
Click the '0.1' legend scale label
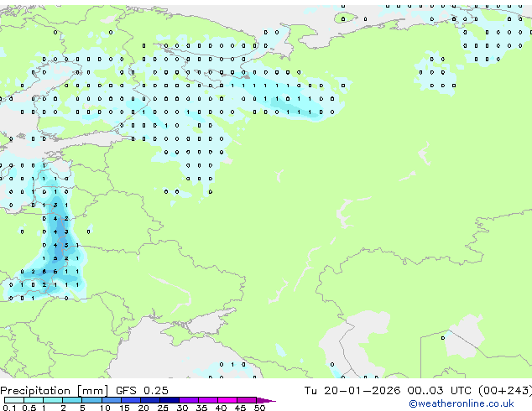(9, 408)
